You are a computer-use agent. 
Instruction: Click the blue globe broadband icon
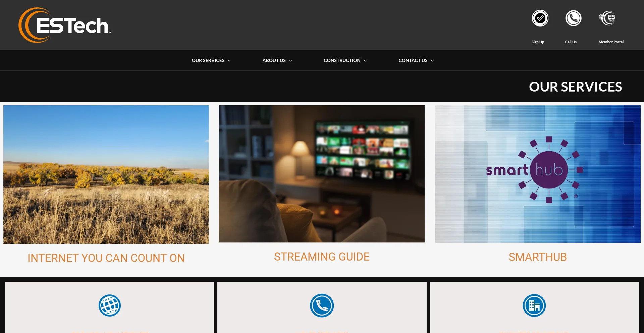[x=109, y=306]
